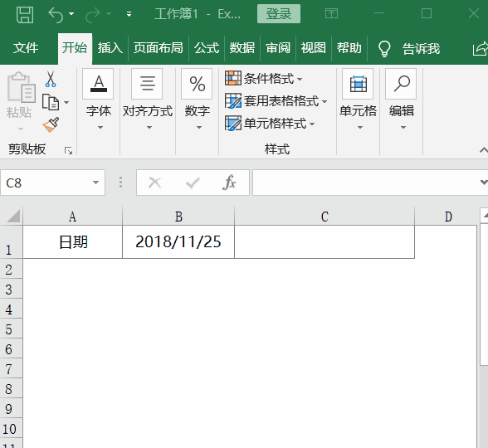488x448 pixels.
Task: Open the Name Box dropdown arrow
Action: 96,183
